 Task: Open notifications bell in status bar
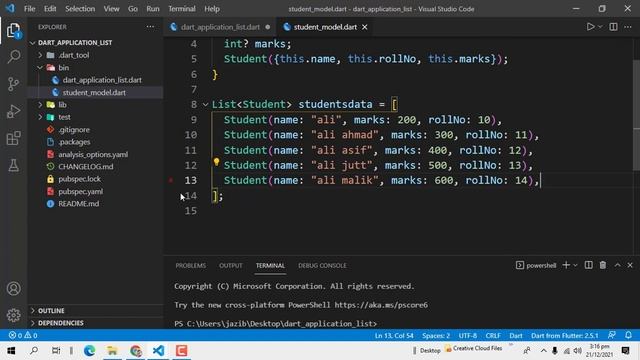pyautogui.click(x=628, y=335)
